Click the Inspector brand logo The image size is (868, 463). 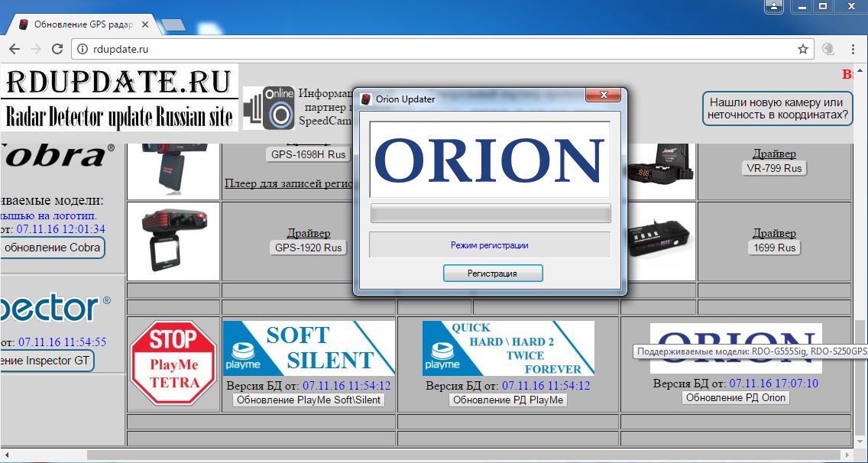[x=55, y=308]
